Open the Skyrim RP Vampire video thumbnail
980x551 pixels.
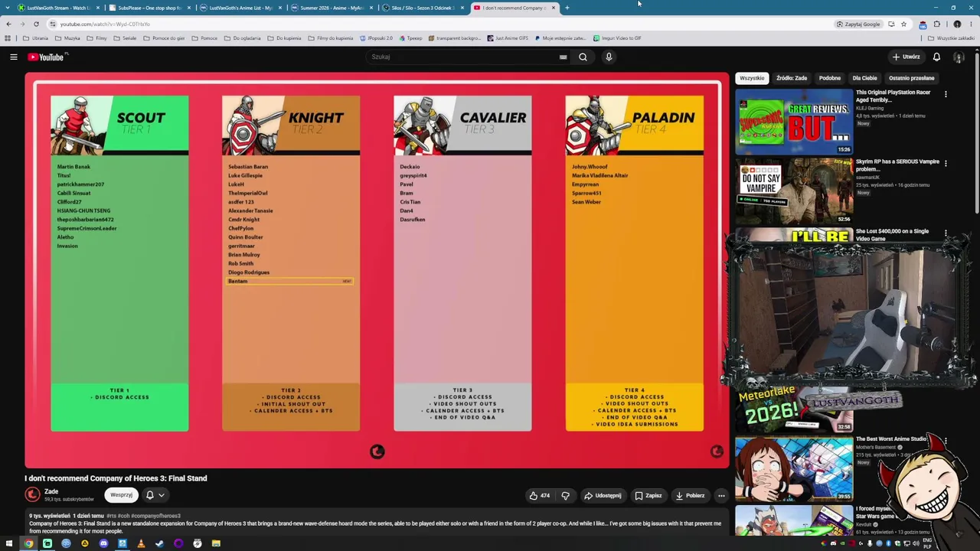coord(794,191)
